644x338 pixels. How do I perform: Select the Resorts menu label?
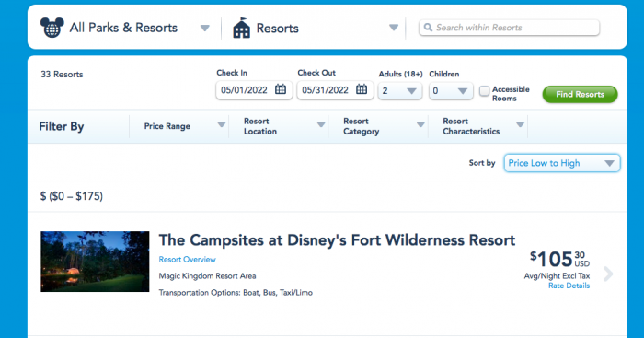click(x=277, y=28)
